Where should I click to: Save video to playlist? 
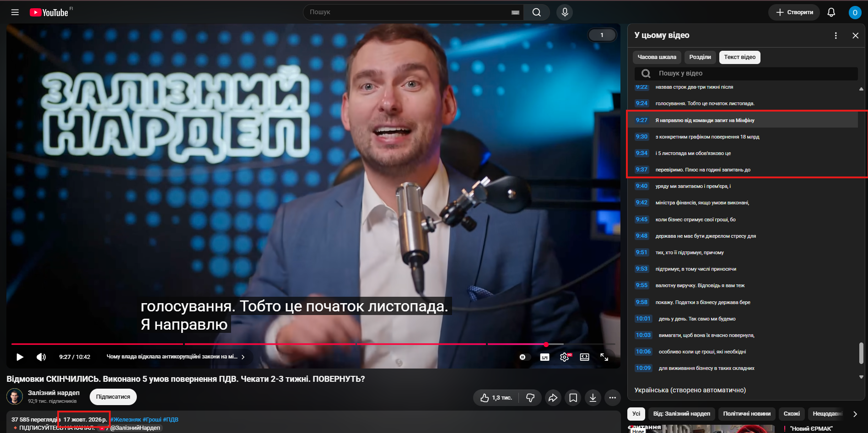tap(573, 398)
